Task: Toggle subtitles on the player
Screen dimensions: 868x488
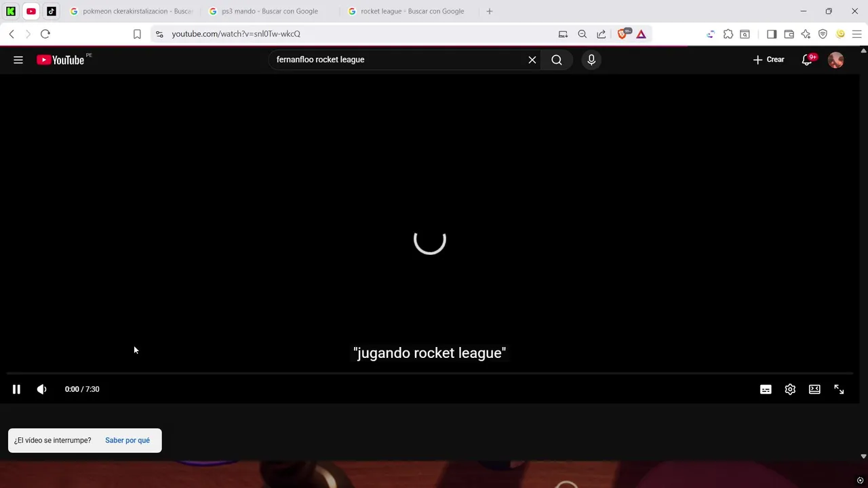Action: click(x=766, y=389)
